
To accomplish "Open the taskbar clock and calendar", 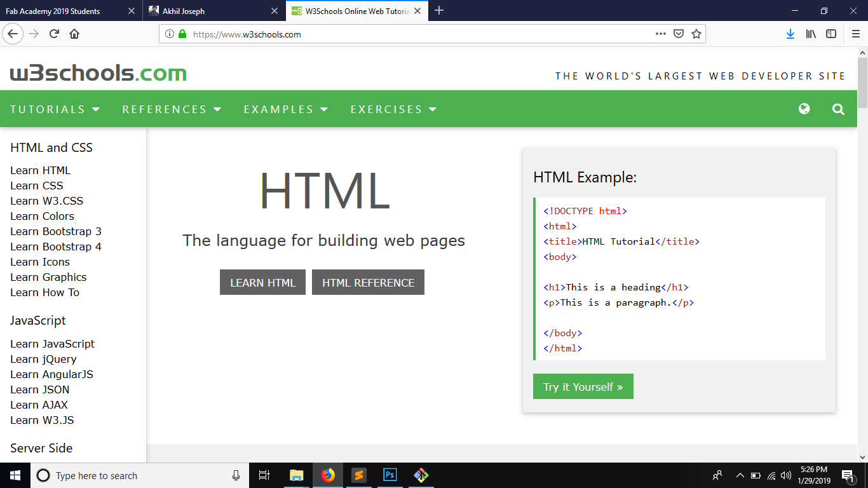I will pyautogui.click(x=814, y=475).
